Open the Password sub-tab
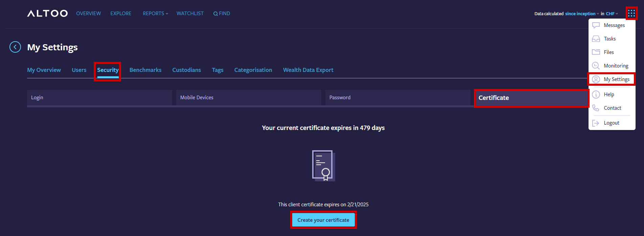Screen dimensions: 644x236 pyautogui.click(x=398, y=98)
